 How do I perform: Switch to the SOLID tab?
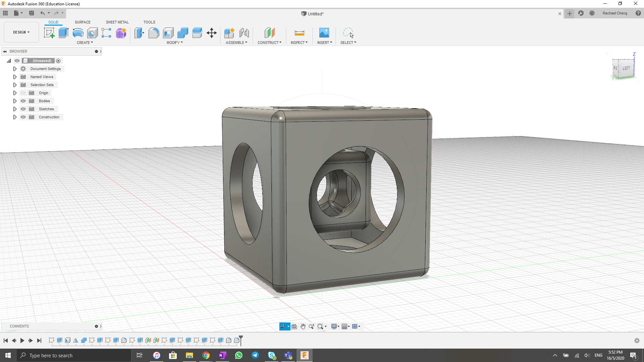tap(53, 22)
